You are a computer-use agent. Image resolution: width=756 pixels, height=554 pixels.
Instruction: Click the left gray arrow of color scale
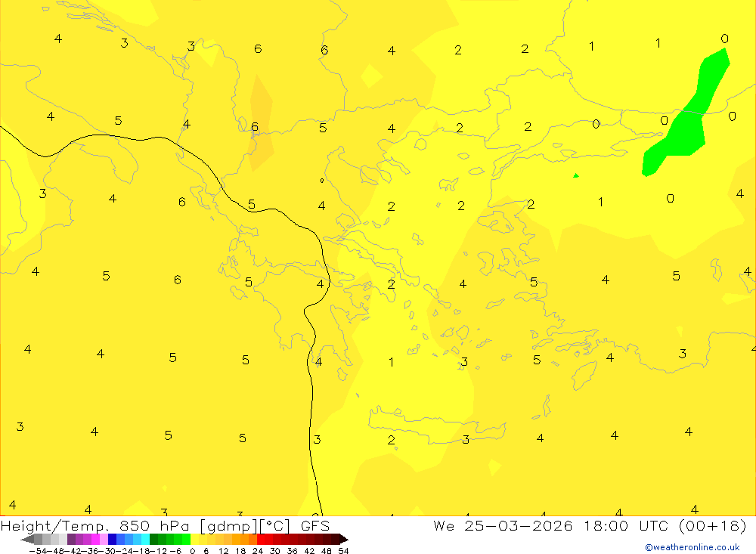click(x=27, y=540)
